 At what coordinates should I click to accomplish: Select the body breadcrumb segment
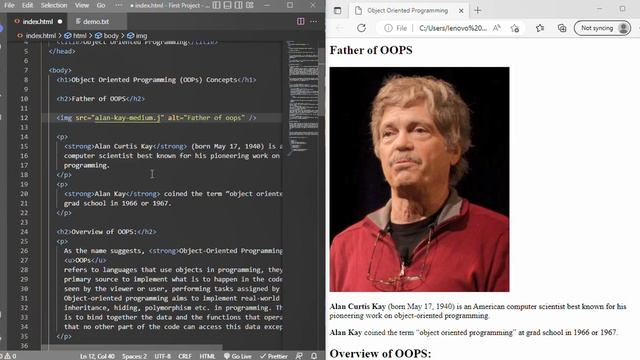tap(107, 36)
